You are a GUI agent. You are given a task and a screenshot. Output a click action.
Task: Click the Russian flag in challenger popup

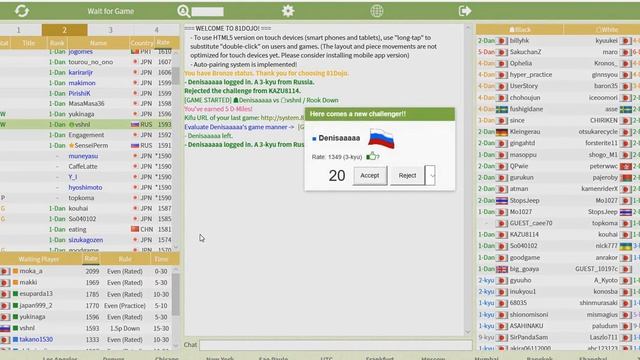point(381,138)
